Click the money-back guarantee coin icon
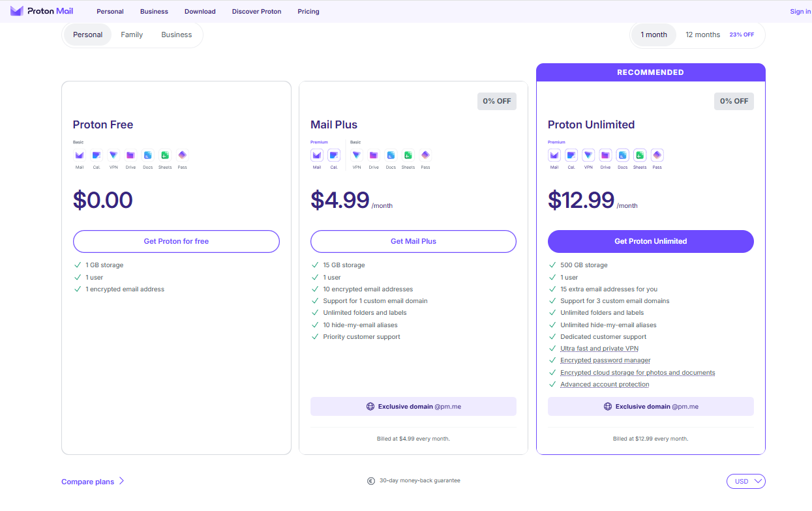 [371, 481]
